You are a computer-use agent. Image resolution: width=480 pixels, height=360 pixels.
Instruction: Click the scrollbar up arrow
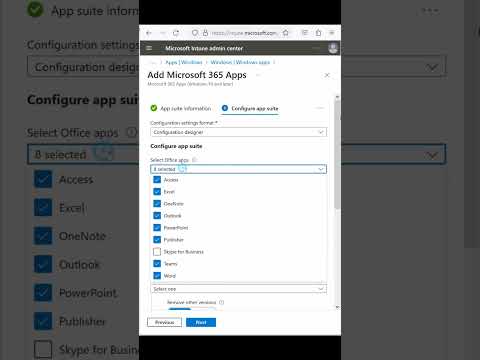click(337, 97)
